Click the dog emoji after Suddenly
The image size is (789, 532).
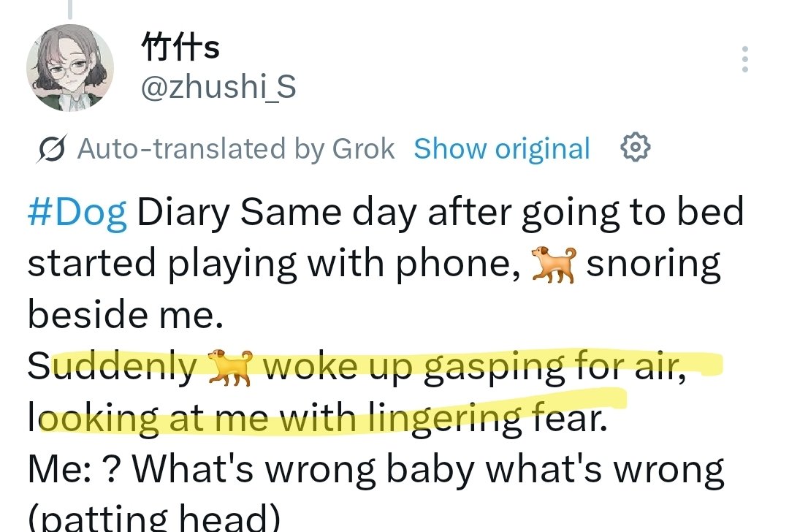point(230,368)
